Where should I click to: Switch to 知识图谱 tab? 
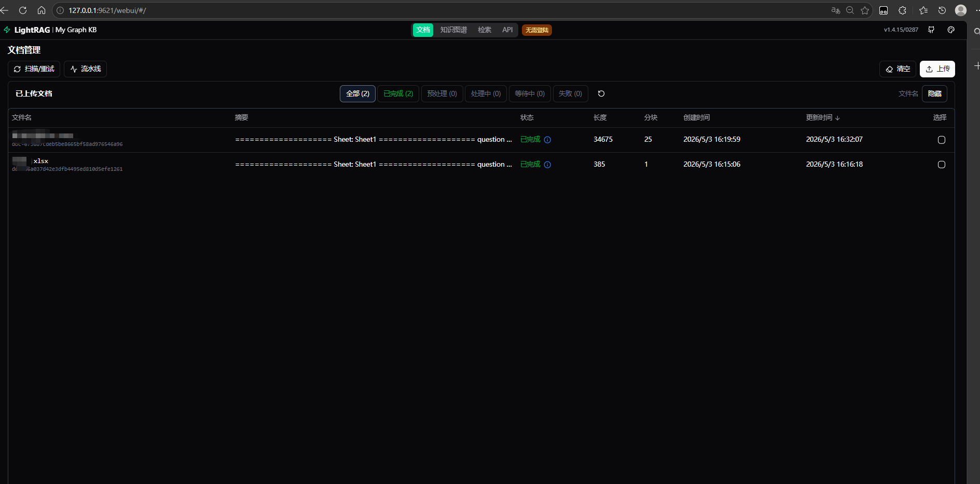coord(453,30)
